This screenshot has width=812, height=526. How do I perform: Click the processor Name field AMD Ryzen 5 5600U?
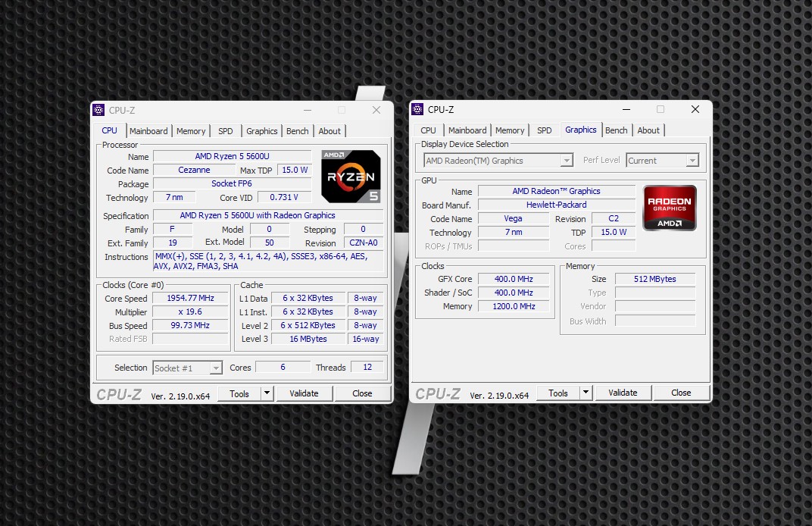pyautogui.click(x=232, y=156)
